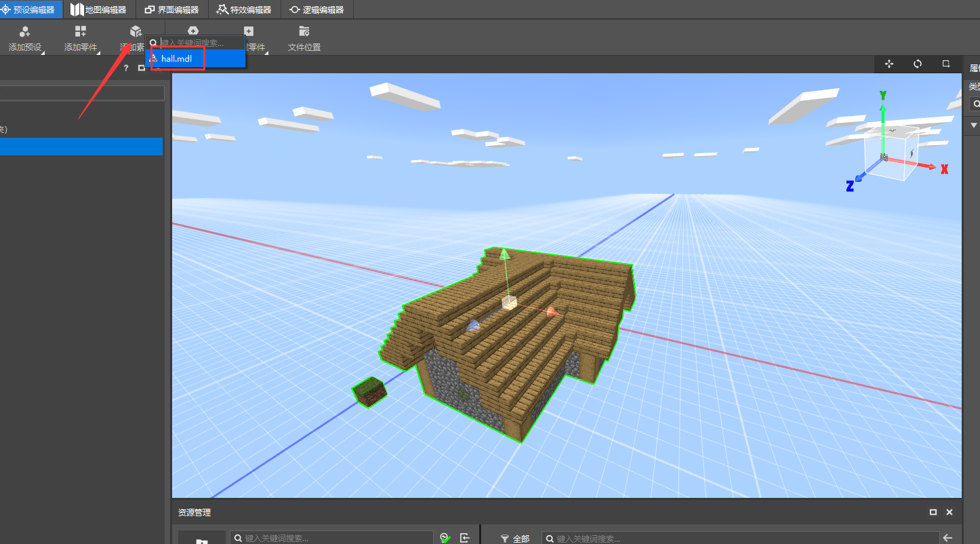
Task: Click the 添加预设 toolbar button
Action: [25, 39]
